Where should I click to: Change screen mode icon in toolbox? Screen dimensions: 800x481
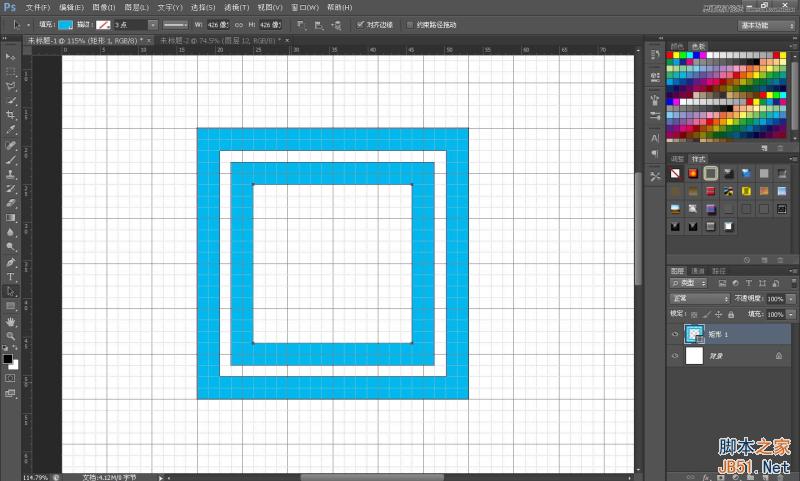(x=10, y=393)
